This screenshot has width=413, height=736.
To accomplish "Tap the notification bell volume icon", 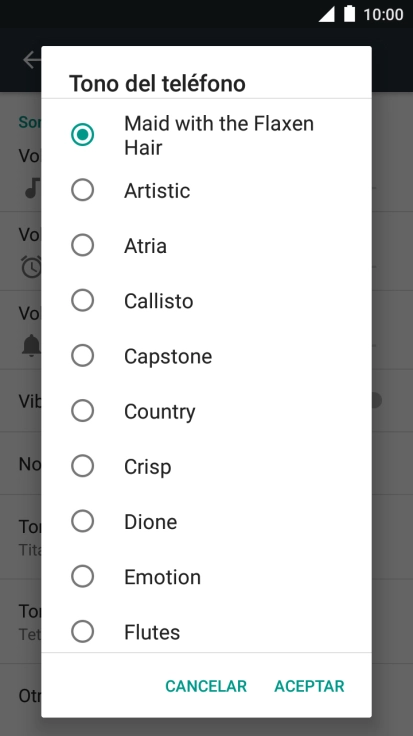I will point(31,346).
